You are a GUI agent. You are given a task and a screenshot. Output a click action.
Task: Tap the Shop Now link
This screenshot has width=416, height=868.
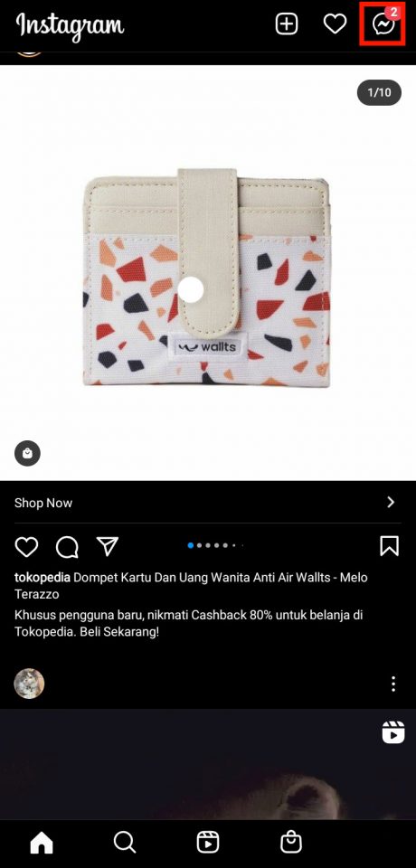point(43,503)
